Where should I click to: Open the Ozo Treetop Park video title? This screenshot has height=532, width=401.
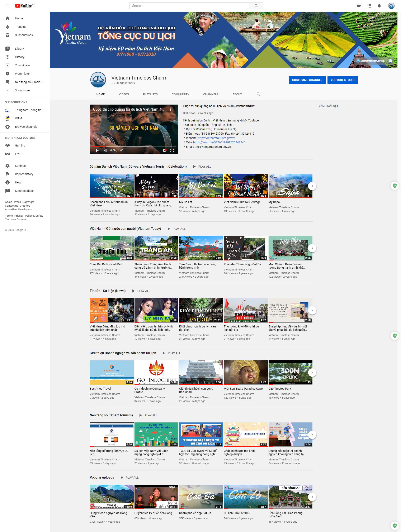tap(280, 389)
